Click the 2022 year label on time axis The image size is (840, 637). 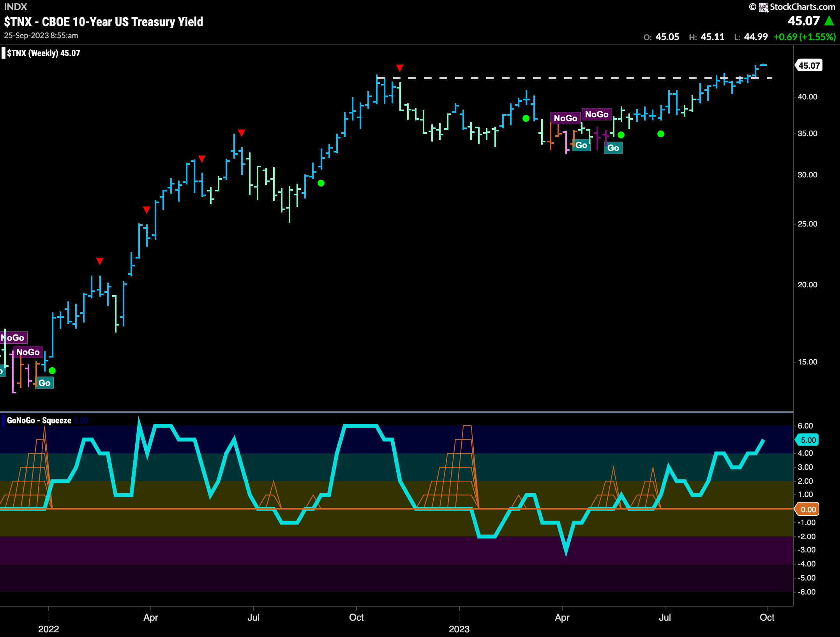click(48, 629)
